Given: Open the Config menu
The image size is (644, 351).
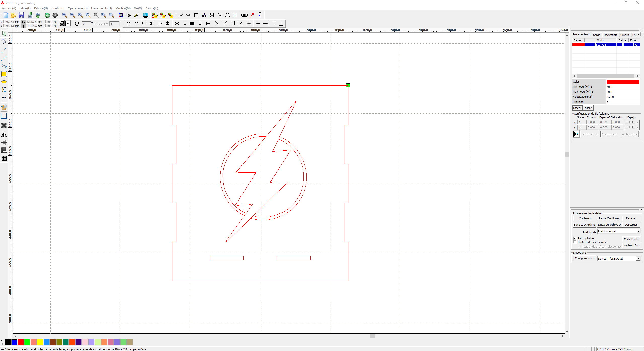Looking at the screenshot, I should tap(58, 8).
